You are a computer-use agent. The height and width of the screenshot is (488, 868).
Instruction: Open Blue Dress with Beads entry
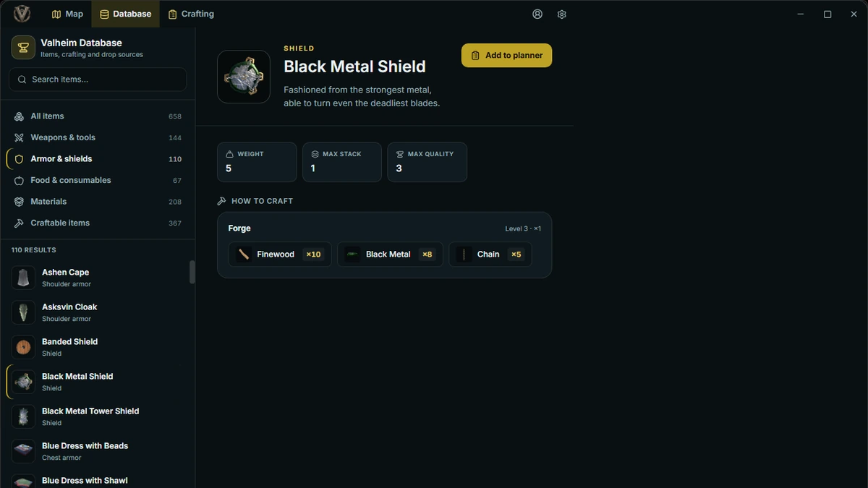click(x=97, y=451)
